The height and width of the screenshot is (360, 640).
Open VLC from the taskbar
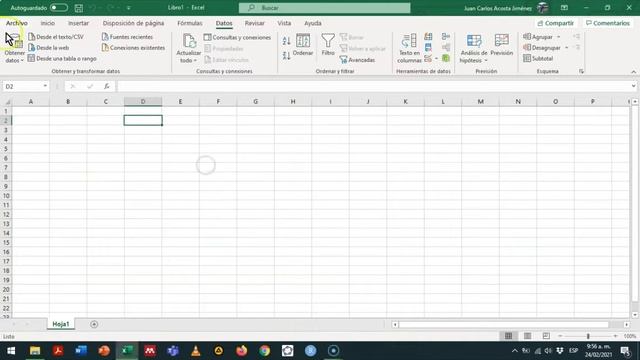[x=196, y=351]
